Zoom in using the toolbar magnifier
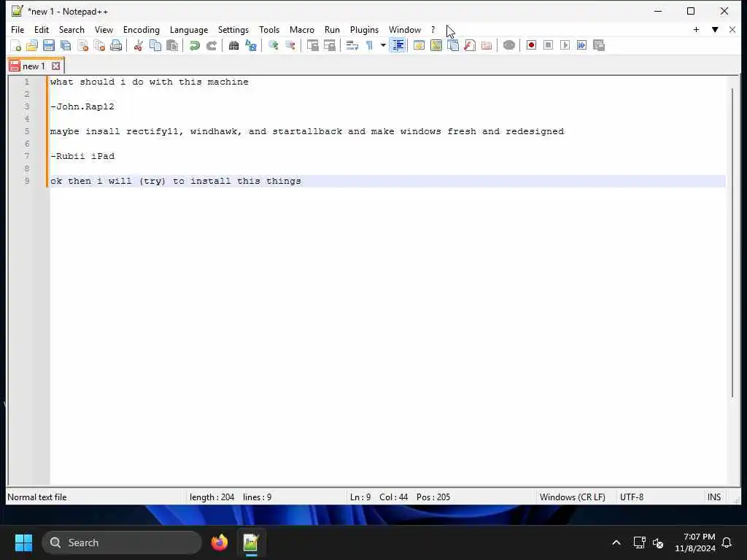The width and height of the screenshot is (747, 560). (x=273, y=45)
